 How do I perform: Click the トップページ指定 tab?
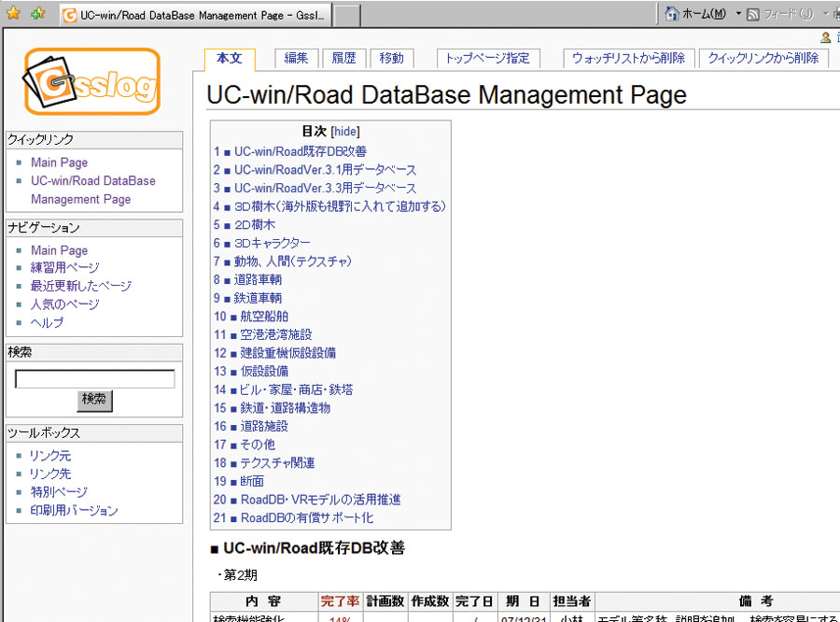click(487, 58)
